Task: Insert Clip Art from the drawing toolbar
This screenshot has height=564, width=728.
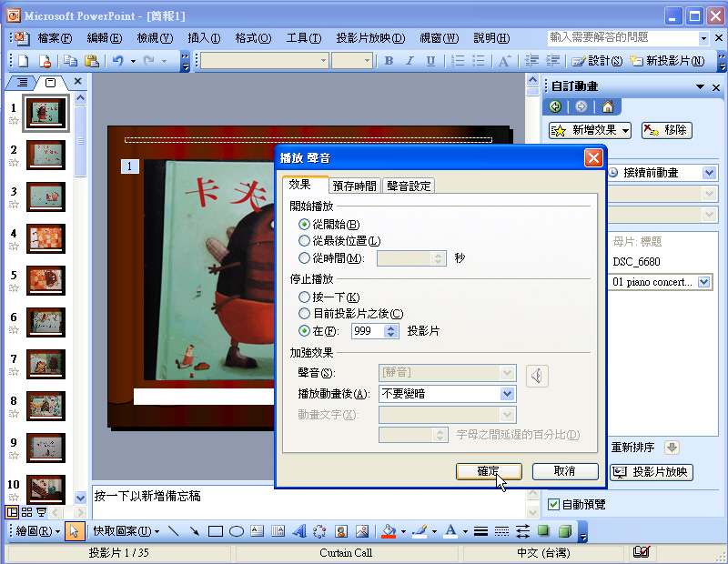Action: [x=341, y=531]
